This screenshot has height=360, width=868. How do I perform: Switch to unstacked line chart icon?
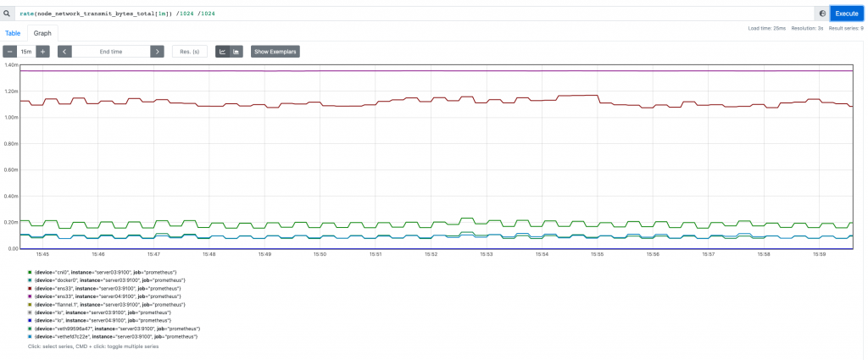222,52
